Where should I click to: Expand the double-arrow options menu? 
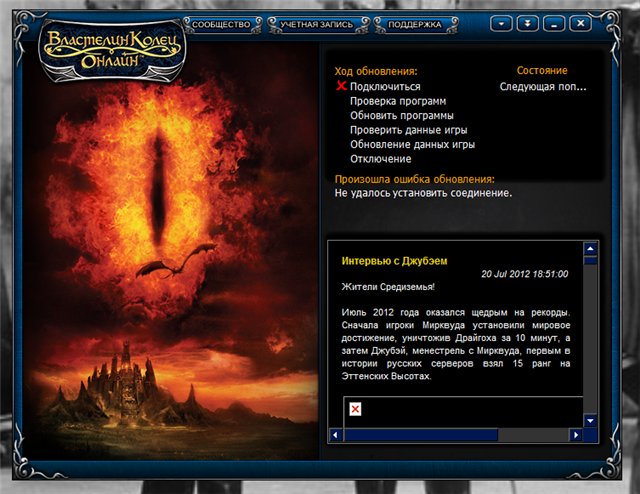click(527, 22)
